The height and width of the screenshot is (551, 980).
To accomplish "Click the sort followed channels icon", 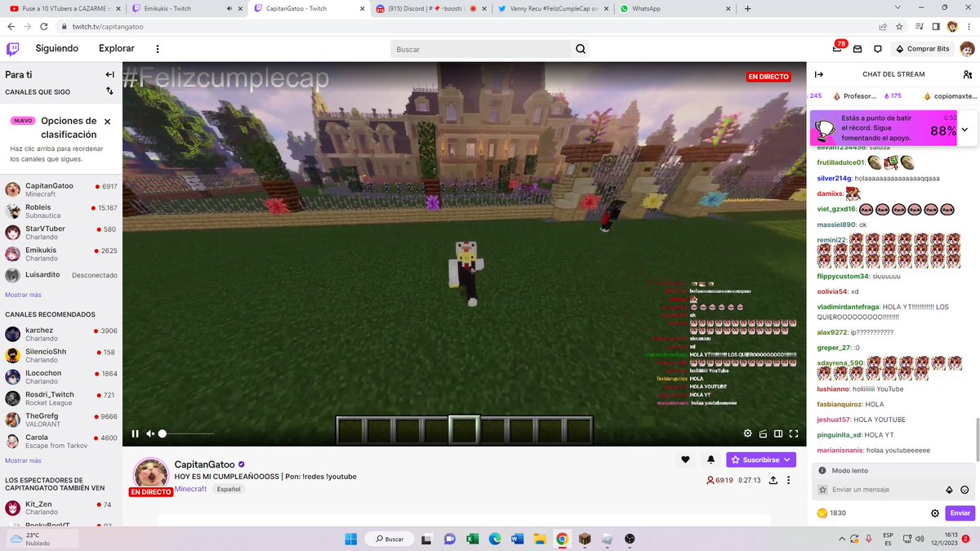I will (x=109, y=91).
